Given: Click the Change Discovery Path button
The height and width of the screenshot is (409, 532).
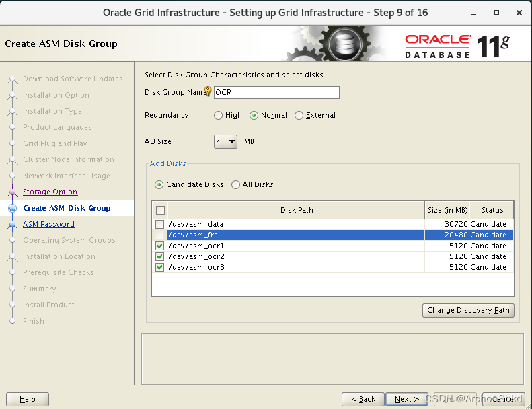Looking at the screenshot, I should coord(468,310).
